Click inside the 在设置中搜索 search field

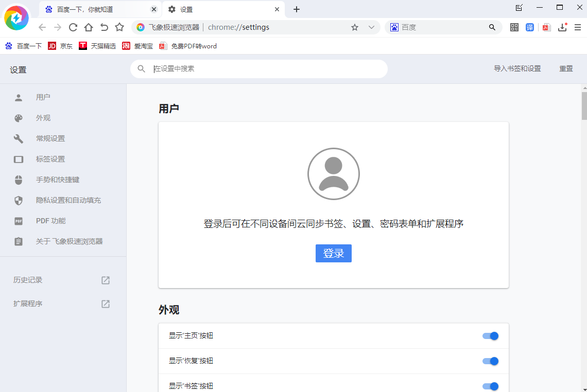[257, 68]
